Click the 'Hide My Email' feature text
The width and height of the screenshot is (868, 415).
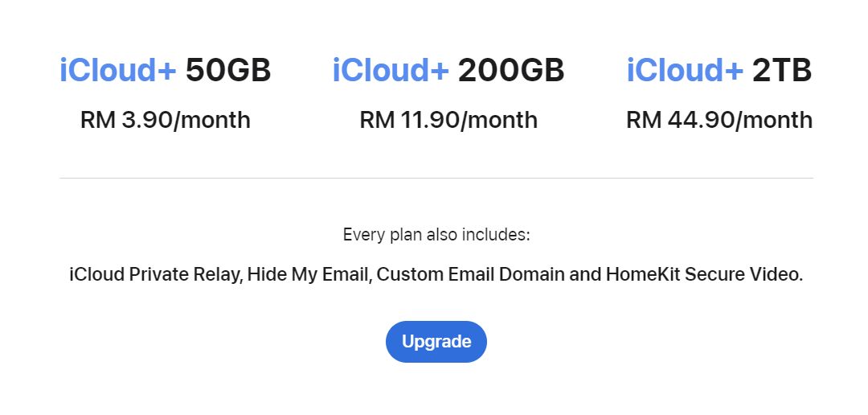[307, 274]
